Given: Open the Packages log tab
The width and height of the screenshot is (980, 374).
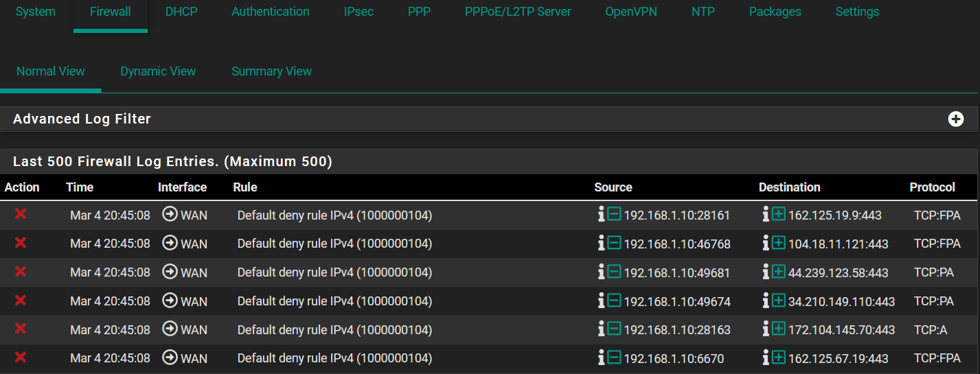Looking at the screenshot, I should point(775,12).
